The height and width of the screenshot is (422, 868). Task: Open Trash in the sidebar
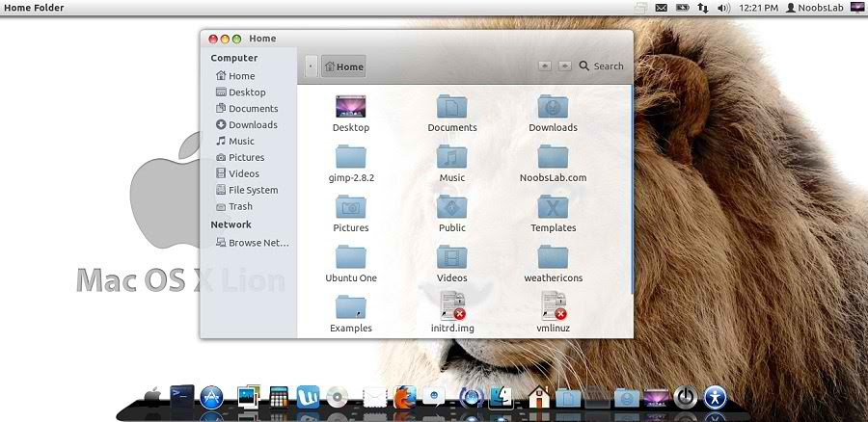(x=233, y=206)
